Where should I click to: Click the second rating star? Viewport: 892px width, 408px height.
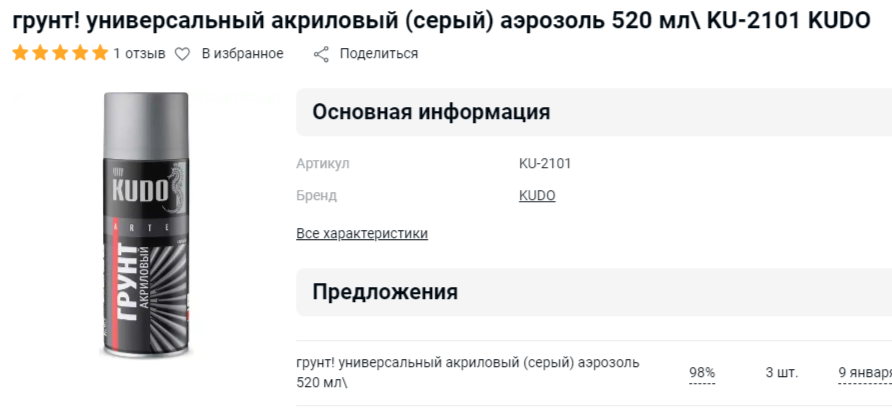[40, 54]
